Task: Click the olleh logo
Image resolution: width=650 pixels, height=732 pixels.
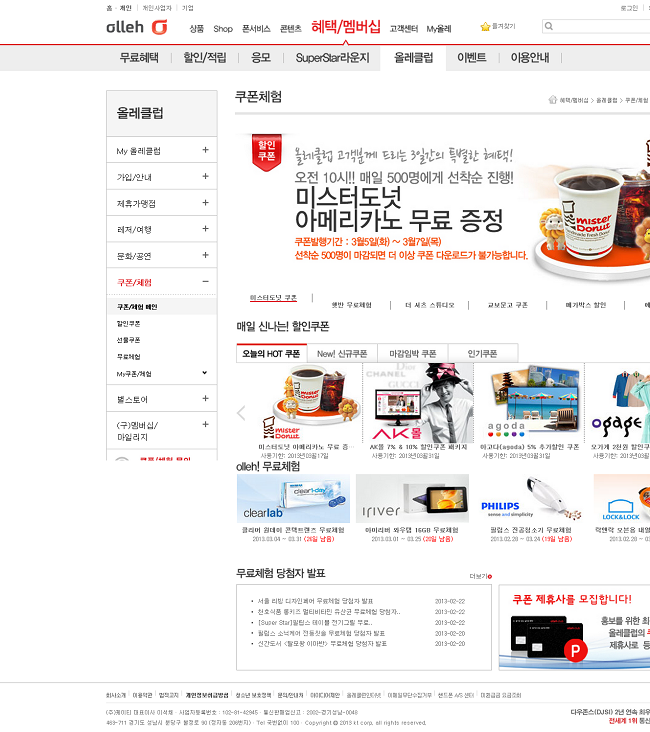Action: 137,27
